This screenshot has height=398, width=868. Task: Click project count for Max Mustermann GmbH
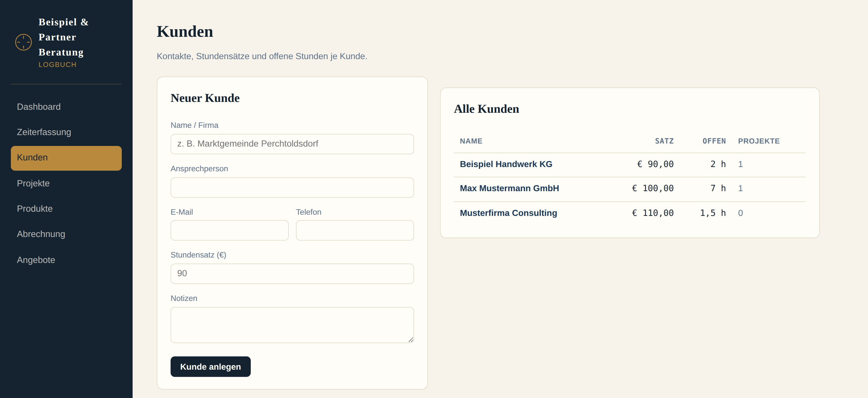coord(740,188)
